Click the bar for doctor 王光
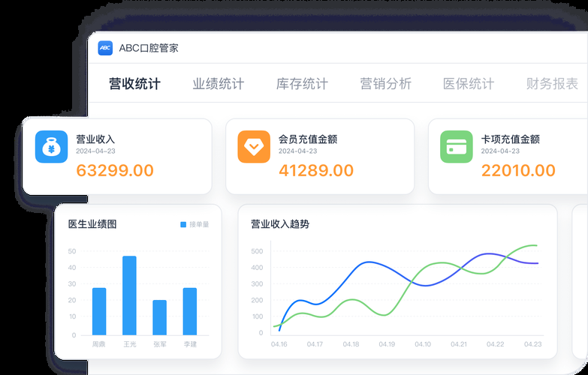588x375 pixels. coord(129,295)
